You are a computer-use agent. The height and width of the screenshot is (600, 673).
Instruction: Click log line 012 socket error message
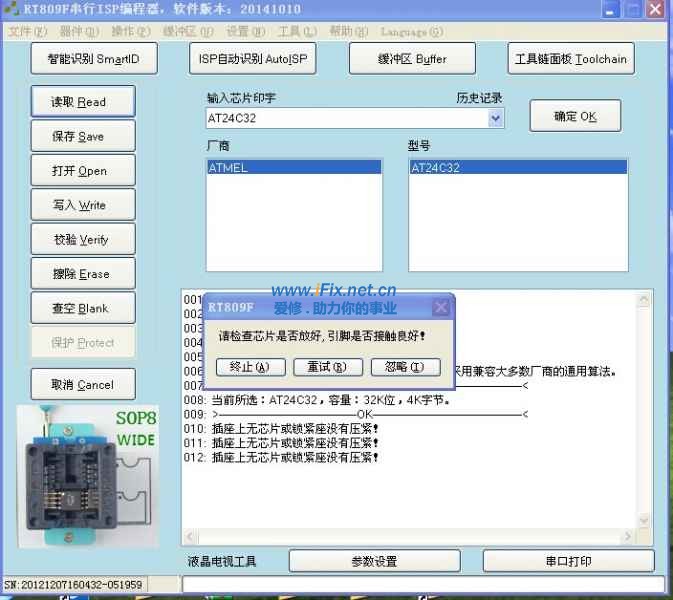pos(281,458)
